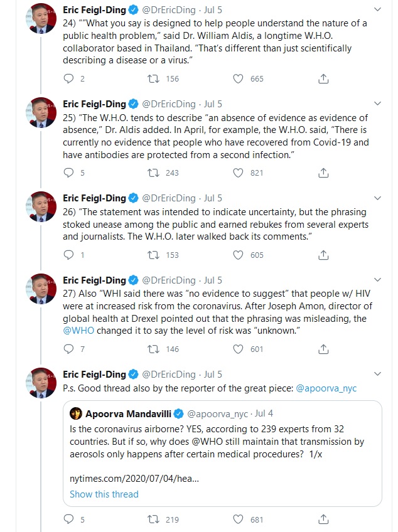Image resolution: width=398 pixels, height=532 pixels.
Task: Expand the options chevron on tweet 26
Action: coord(376,198)
